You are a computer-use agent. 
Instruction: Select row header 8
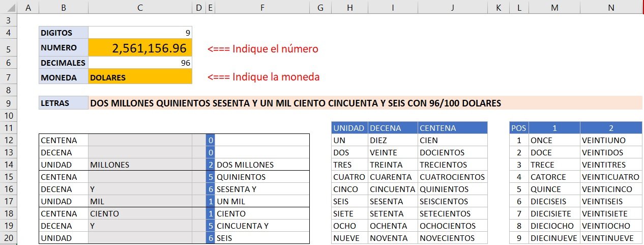[x=9, y=90]
